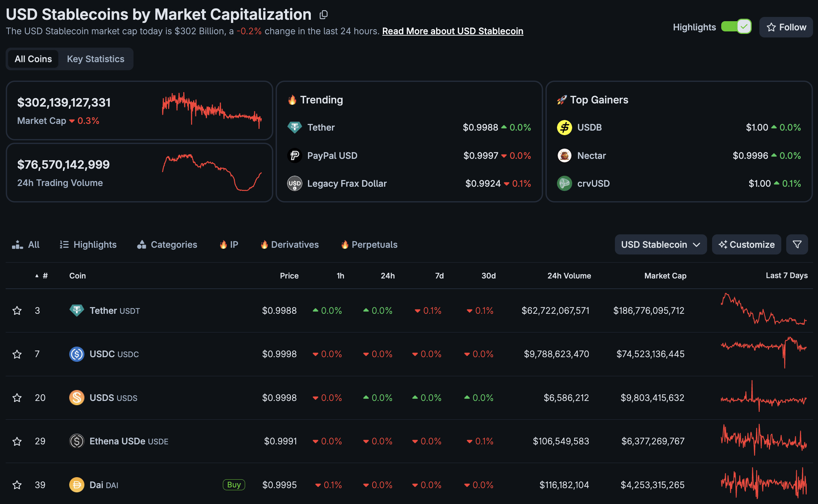Open the USD Stablecoin dropdown
Viewport: 818px width, 504px height.
pyautogui.click(x=660, y=244)
